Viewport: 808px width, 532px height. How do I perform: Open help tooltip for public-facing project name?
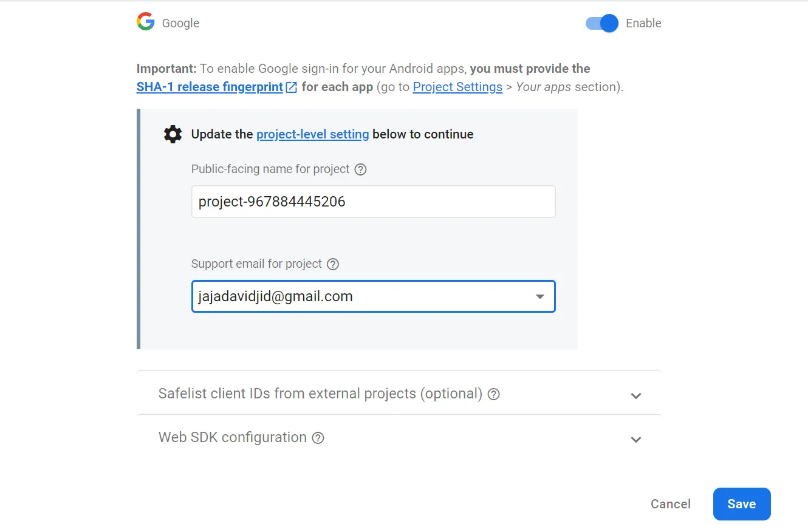360,169
